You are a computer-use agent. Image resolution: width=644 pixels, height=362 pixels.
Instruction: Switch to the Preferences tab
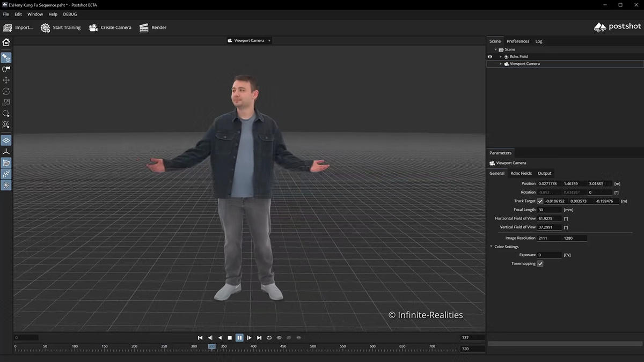(517, 41)
